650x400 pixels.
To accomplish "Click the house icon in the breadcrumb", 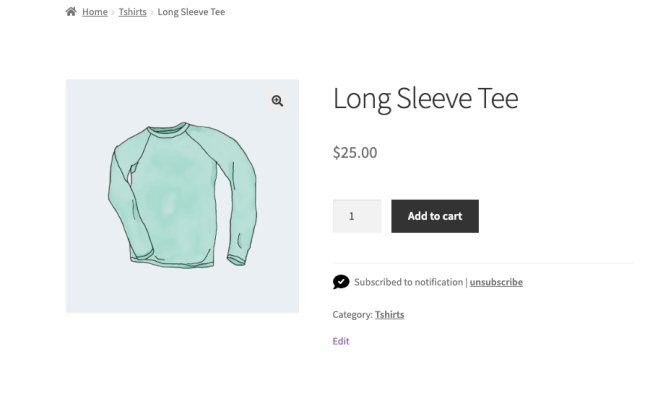I will tap(71, 12).
